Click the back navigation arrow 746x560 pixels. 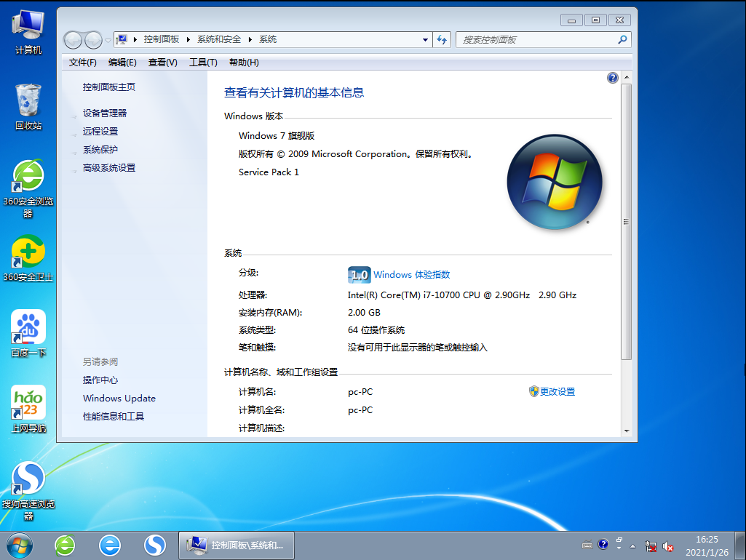pyautogui.click(x=73, y=40)
